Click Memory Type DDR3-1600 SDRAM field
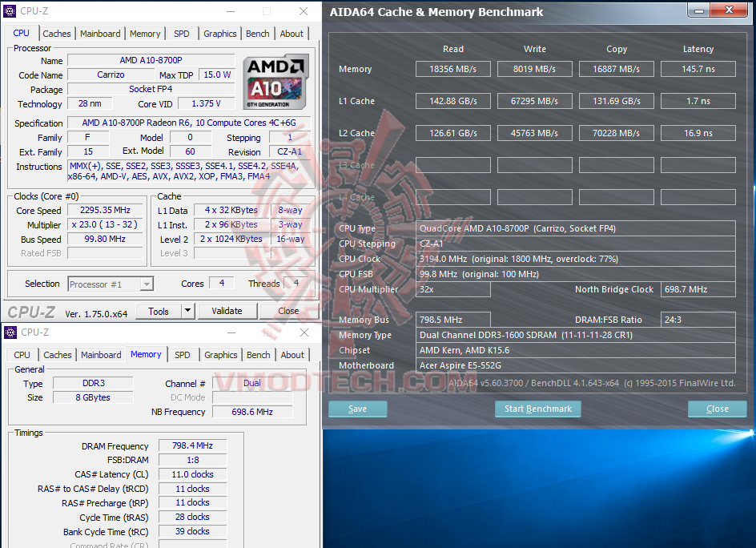 576,335
